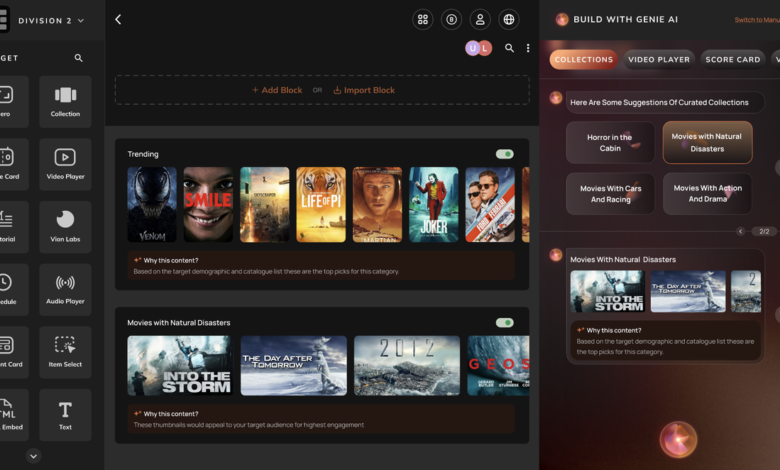Open the Venom poster in Trending

tap(152, 204)
